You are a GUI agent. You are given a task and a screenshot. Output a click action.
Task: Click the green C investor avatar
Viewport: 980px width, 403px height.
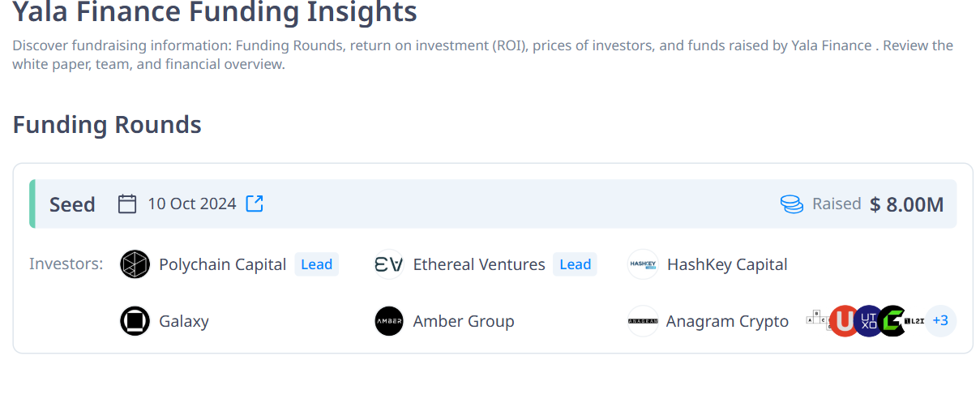pyautogui.click(x=892, y=321)
